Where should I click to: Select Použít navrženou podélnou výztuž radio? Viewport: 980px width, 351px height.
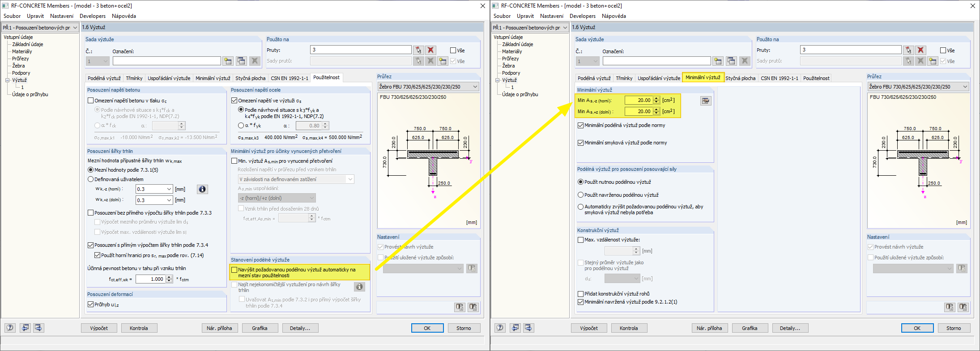pos(581,195)
